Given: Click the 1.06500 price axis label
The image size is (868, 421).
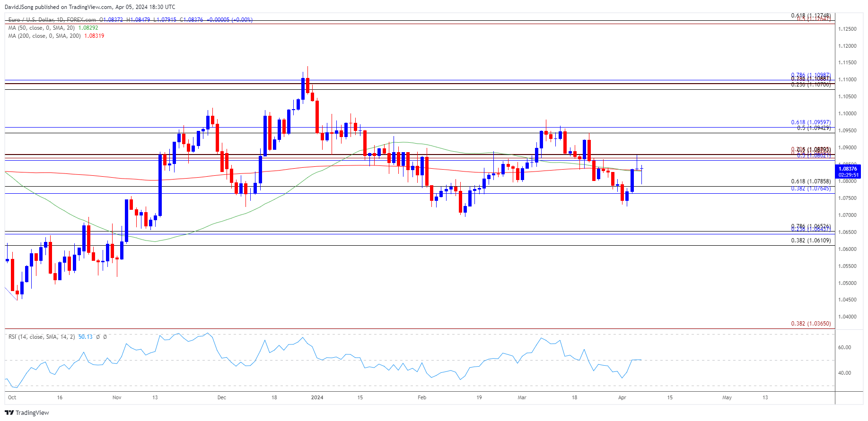Looking at the screenshot, I should click(847, 232).
